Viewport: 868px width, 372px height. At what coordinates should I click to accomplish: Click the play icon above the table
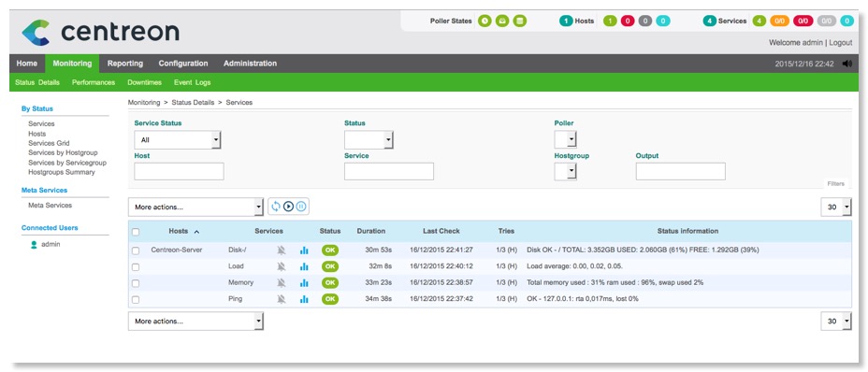coord(288,207)
